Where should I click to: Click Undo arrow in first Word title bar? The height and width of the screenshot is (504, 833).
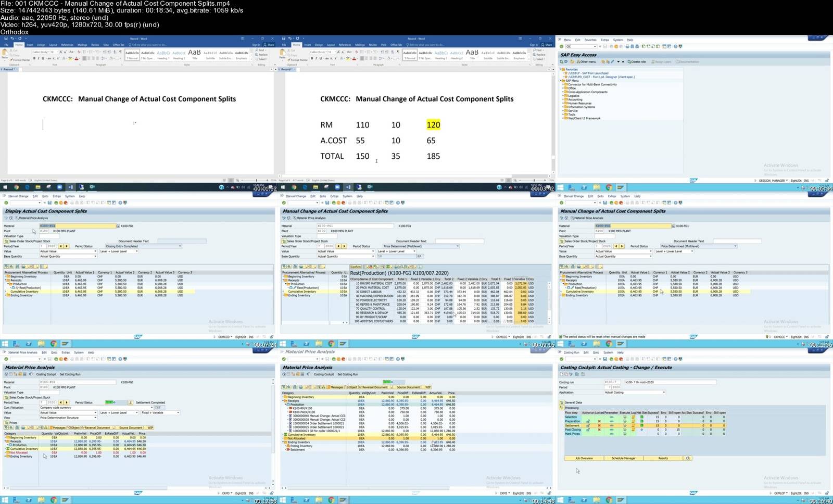[12, 39]
